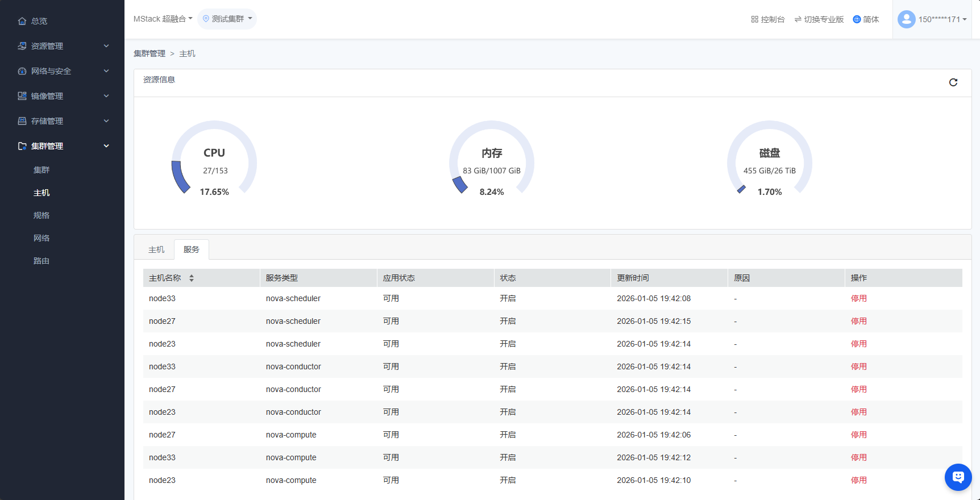980x500 pixels.
Task: Open the MStack 超融合 dropdown
Action: (x=163, y=19)
